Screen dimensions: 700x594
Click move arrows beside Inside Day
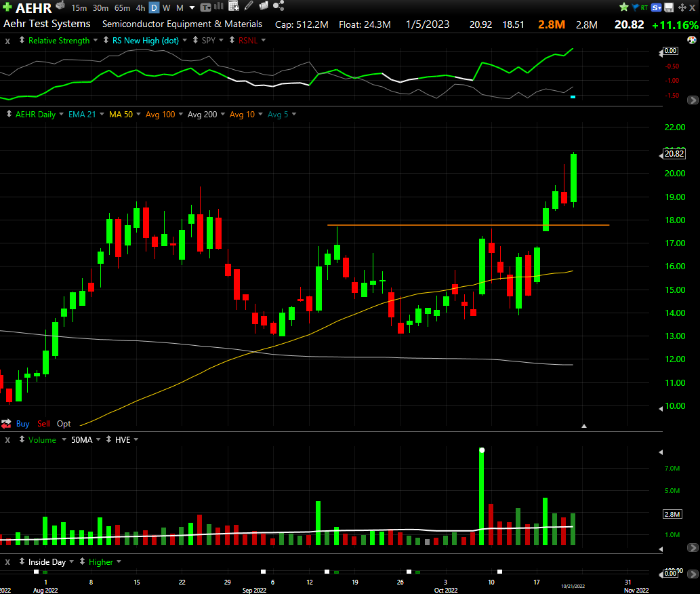point(22,561)
